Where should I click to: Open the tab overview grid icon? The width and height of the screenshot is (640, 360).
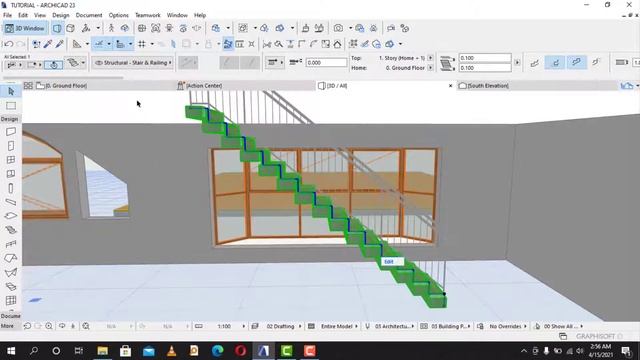[x=28, y=86]
